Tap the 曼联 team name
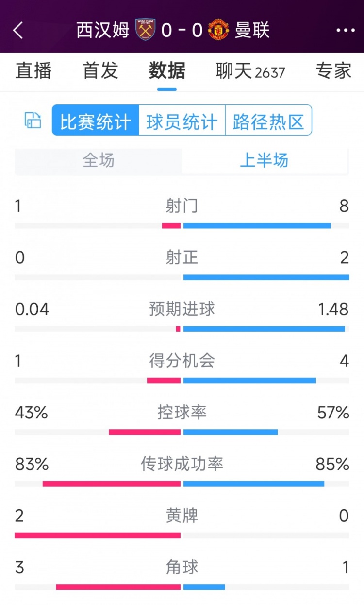This screenshot has height=605, width=364. [252, 30]
